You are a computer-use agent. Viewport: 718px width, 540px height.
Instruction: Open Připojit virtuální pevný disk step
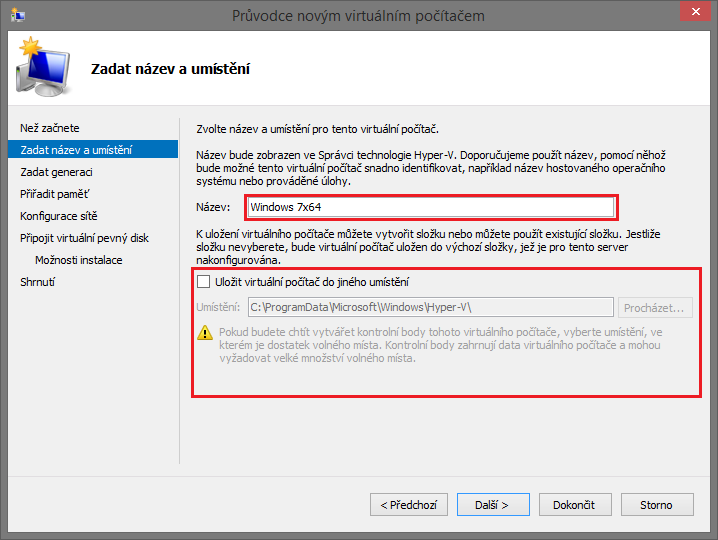coord(84,238)
